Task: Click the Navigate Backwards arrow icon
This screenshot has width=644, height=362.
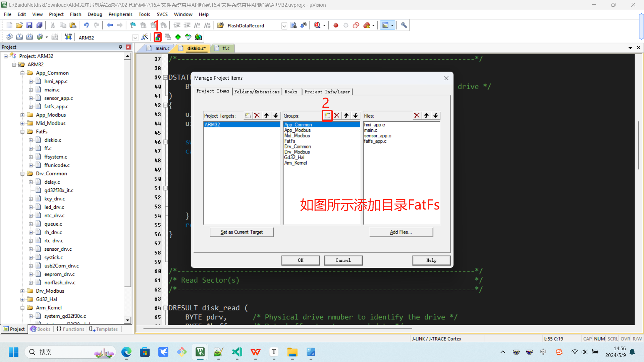Action: (x=110, y=25)
